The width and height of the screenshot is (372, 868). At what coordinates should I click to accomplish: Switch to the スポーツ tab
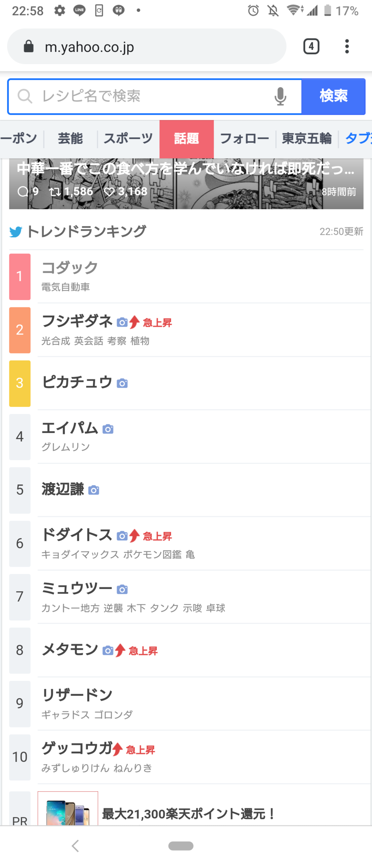[x=128, y=139]
